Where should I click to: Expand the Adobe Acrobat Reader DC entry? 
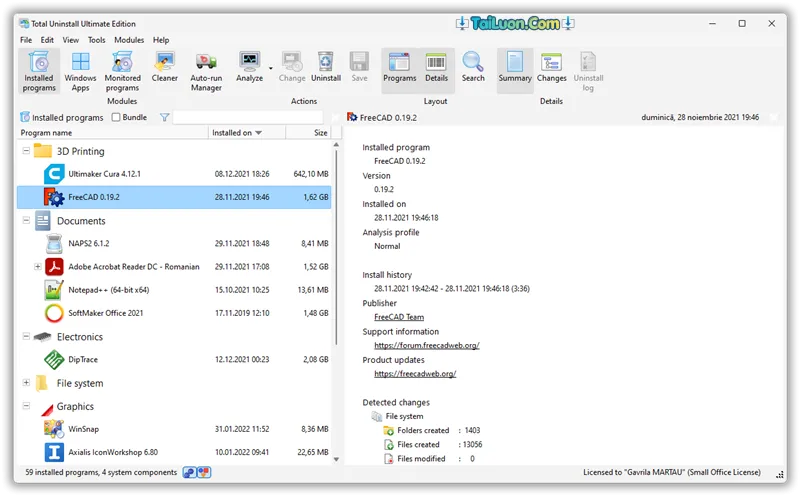pyautogui.click(x=37, y=266)
